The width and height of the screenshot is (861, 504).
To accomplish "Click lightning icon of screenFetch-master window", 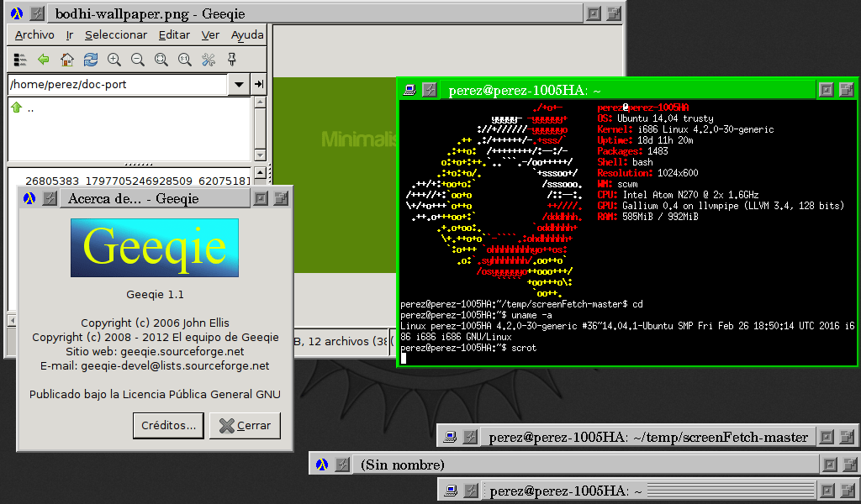I will coord(470,437).
